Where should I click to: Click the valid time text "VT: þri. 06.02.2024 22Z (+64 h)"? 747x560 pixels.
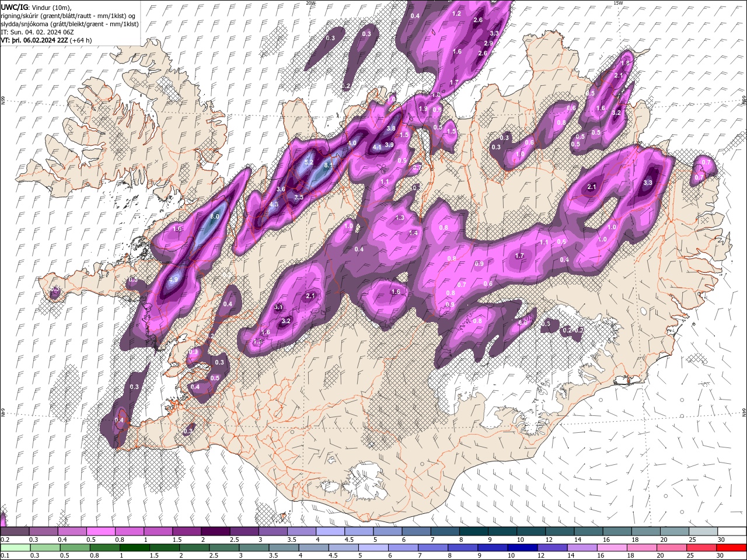click(x=46, y=40)
